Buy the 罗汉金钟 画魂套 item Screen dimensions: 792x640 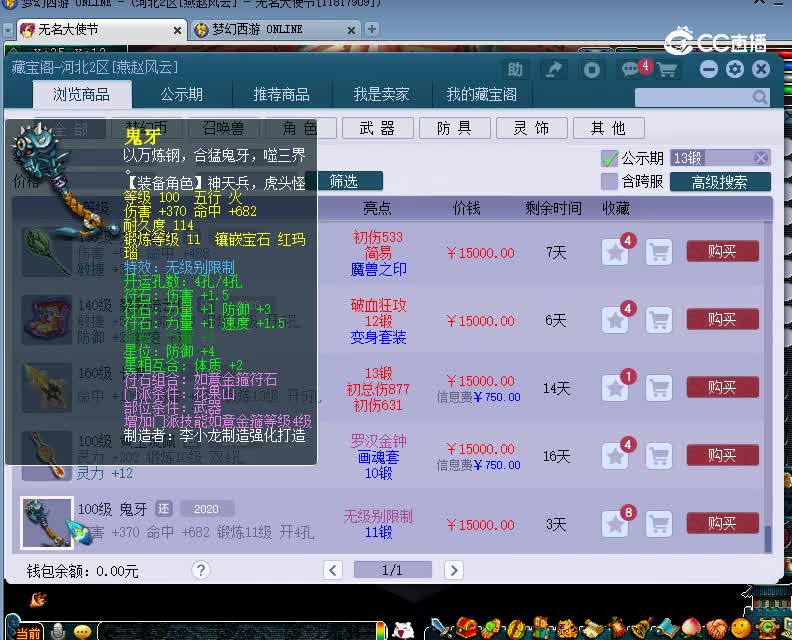tap(722, 456)
